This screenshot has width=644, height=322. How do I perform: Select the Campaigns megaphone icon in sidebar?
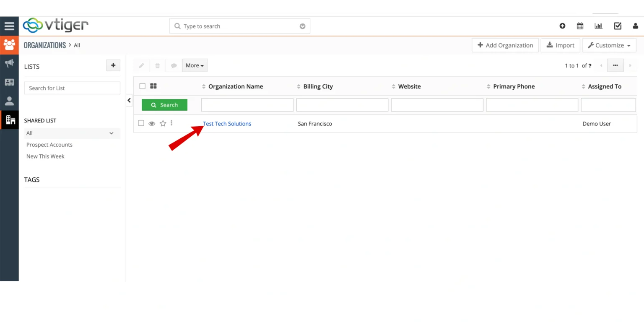9,63
